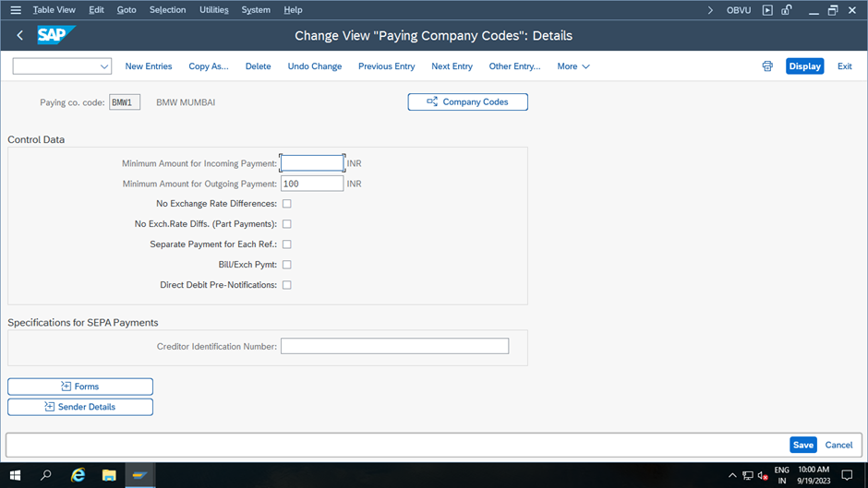The height and width of the screenshot is (488, 868).
Task: Open the Goto menu
Action: coord(127,10)
